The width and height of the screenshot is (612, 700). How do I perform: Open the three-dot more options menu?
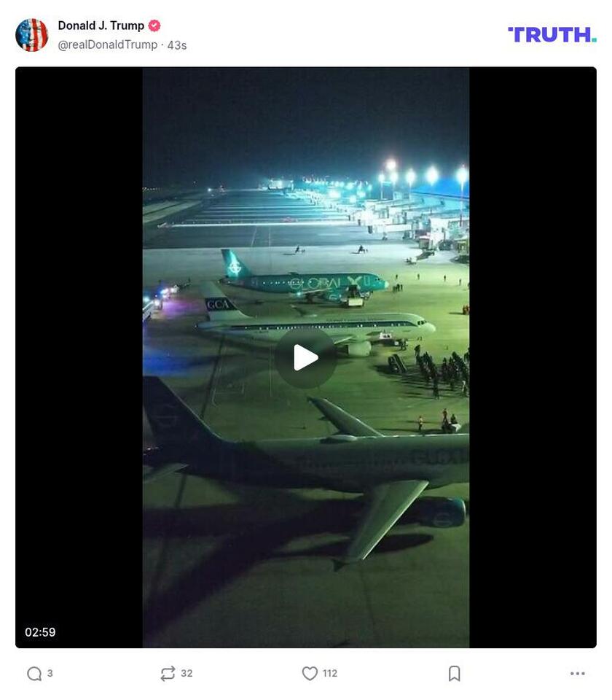click(578, 673)
